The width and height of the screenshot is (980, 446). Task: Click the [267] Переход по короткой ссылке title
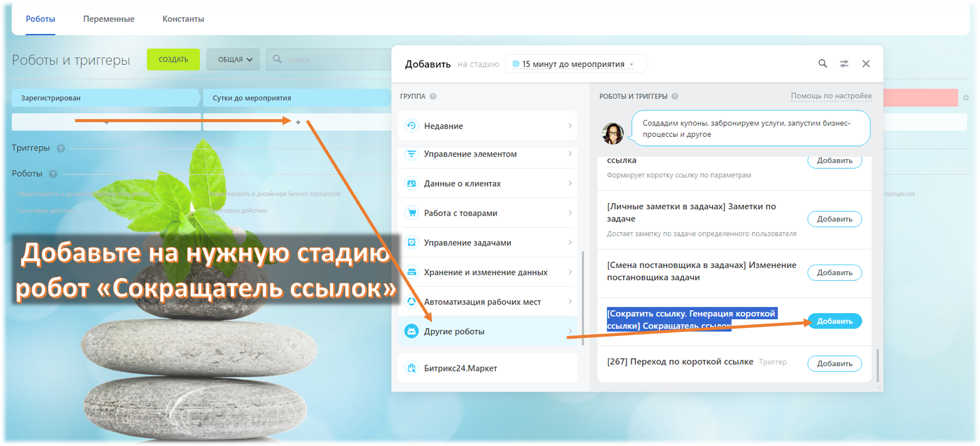[680, 362]
